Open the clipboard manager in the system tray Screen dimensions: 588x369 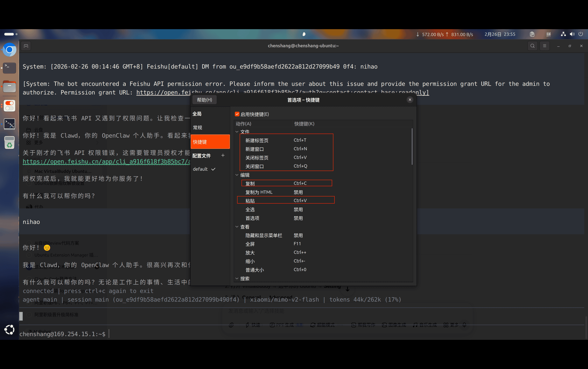click(532, 34)
